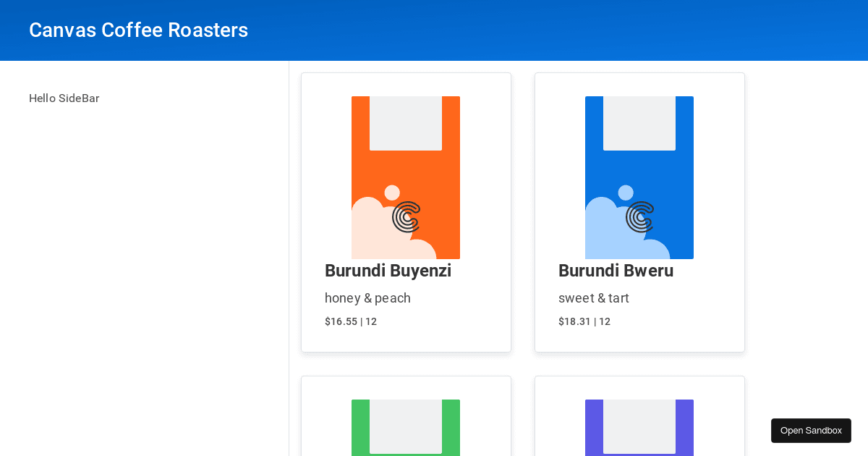This screenshot has height=456, width=868.
Task: Select the orange Burundi Buyenzi bag image
Action: pyautogui.click(x=406, y=178)
